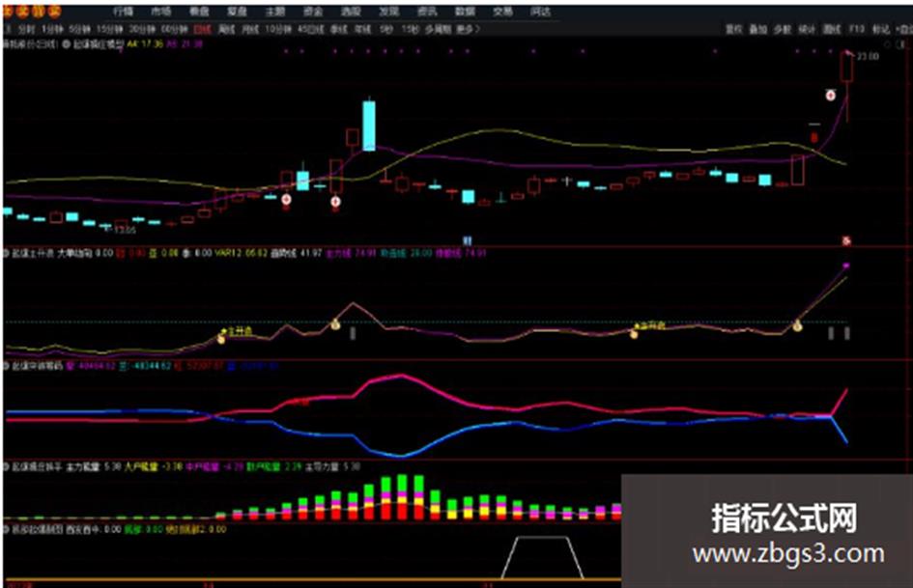913x588 pixels.
Task: Switch to 5分钟 period tab
Action: pyautogui.click(x=79, y=29)
